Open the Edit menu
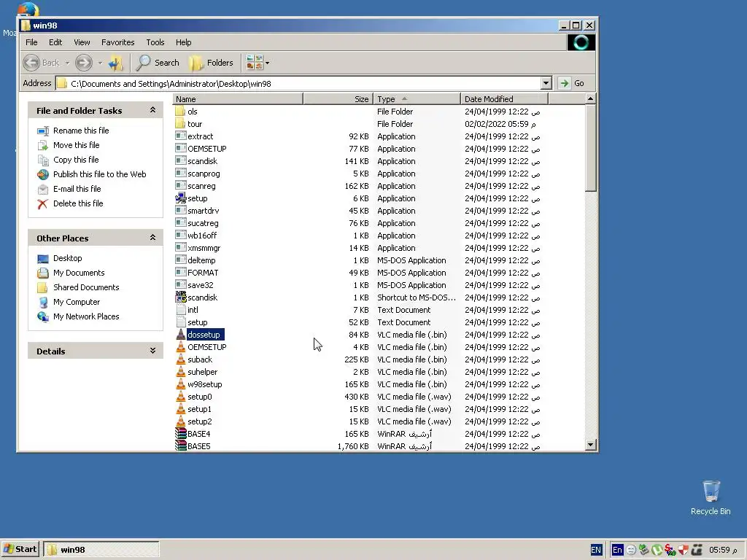 coord(55,42)
